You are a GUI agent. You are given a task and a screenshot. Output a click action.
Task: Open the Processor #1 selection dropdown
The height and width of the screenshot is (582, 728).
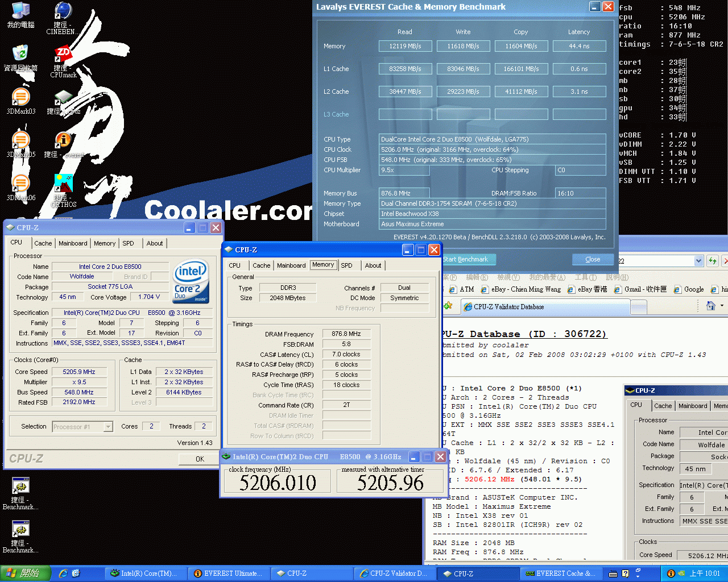click(108, 427)
